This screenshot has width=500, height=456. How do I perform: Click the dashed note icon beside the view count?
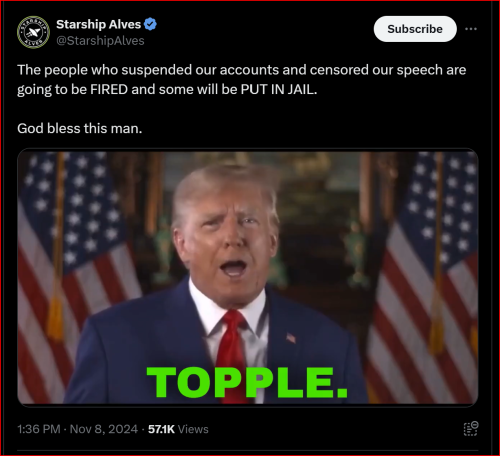click(471, 429)
